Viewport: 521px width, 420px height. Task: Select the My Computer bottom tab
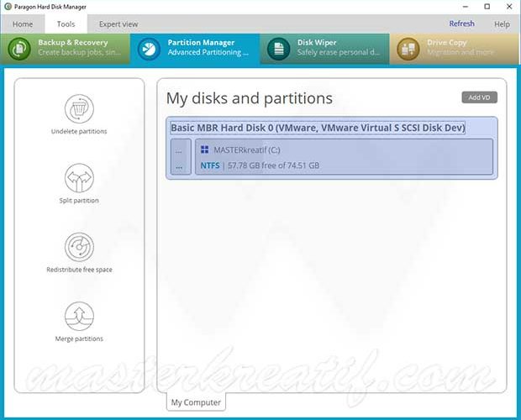pyautogui.click(x=196, y=402)
